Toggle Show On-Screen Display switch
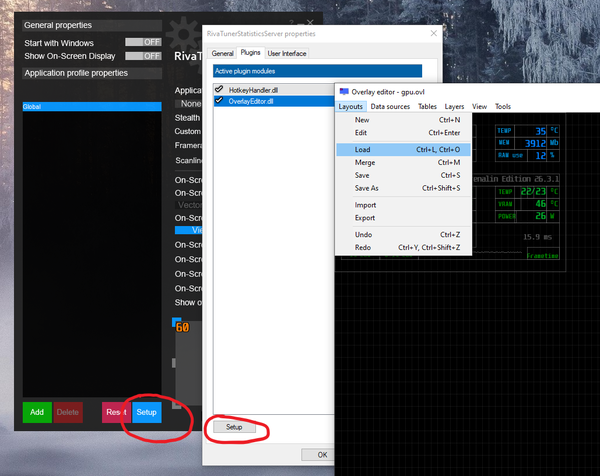The width and height of the screenshot is (600, 476). point(143,56)
